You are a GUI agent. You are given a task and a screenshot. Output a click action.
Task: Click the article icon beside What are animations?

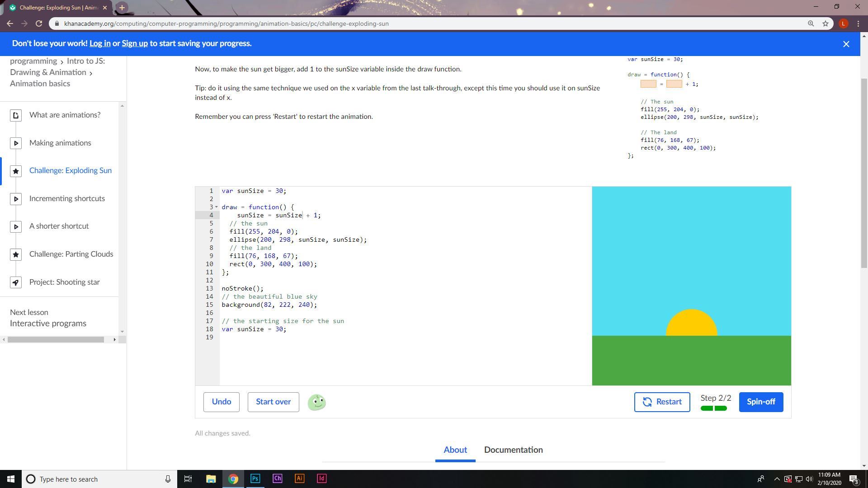pyautogui.click(x=16, y=116)
